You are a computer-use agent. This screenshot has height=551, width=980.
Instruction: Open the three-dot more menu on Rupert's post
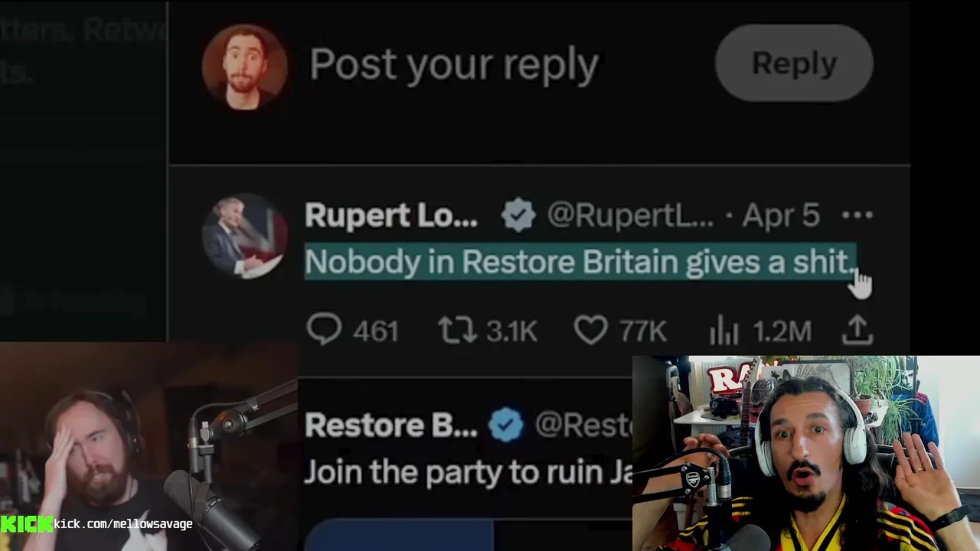[x=857, y=216]
